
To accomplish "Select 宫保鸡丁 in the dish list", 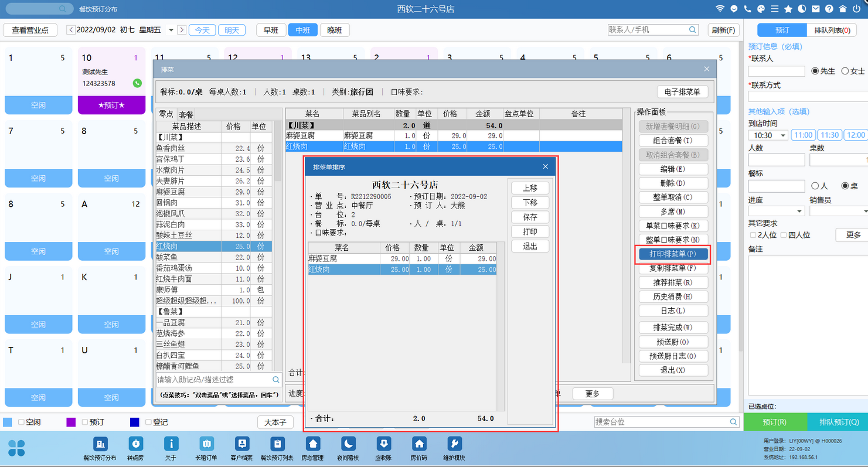I will pyautogui.click(x=214, y=159).
